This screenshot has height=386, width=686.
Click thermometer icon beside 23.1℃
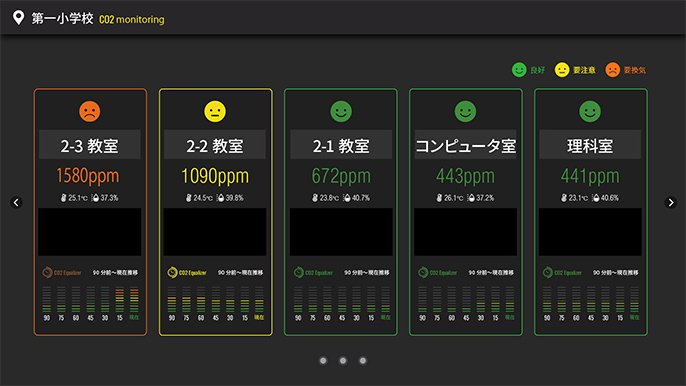point(564,198)
